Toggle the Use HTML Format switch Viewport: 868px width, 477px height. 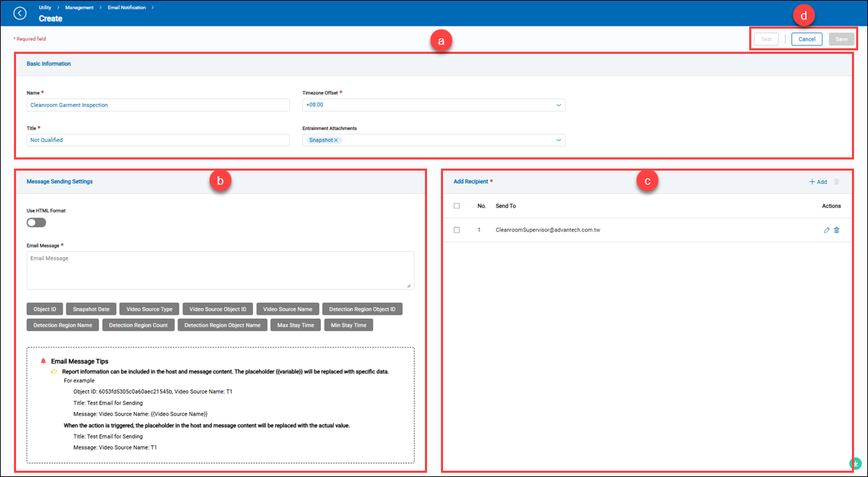[36, 222]
